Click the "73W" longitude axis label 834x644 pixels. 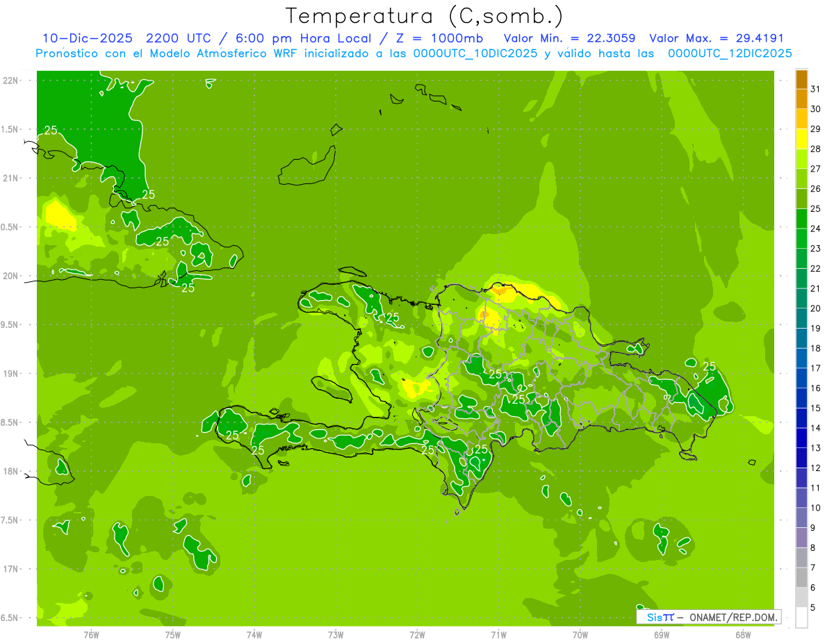tap(336, 635)
